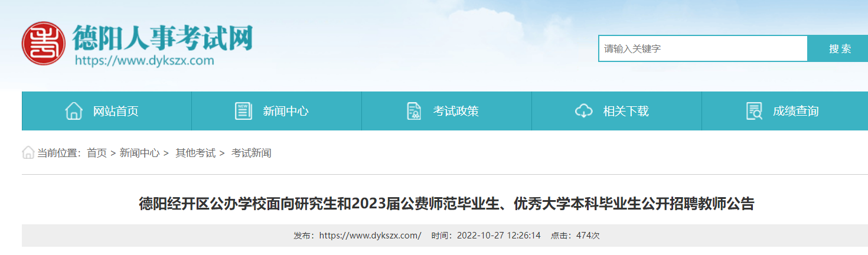This screenshot has width=868, height=255.
Task: Focus the 请输入关键字 search field
Action: click(703, 48)
